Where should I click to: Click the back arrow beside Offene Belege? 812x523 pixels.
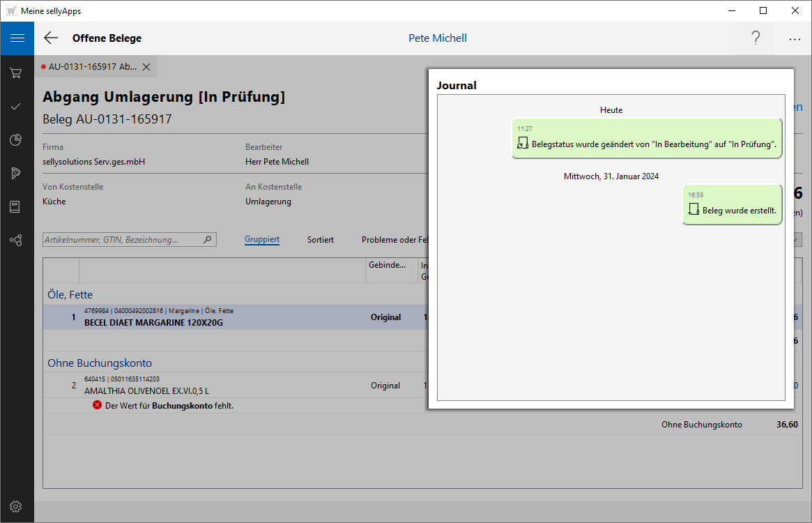pos(51,38)
